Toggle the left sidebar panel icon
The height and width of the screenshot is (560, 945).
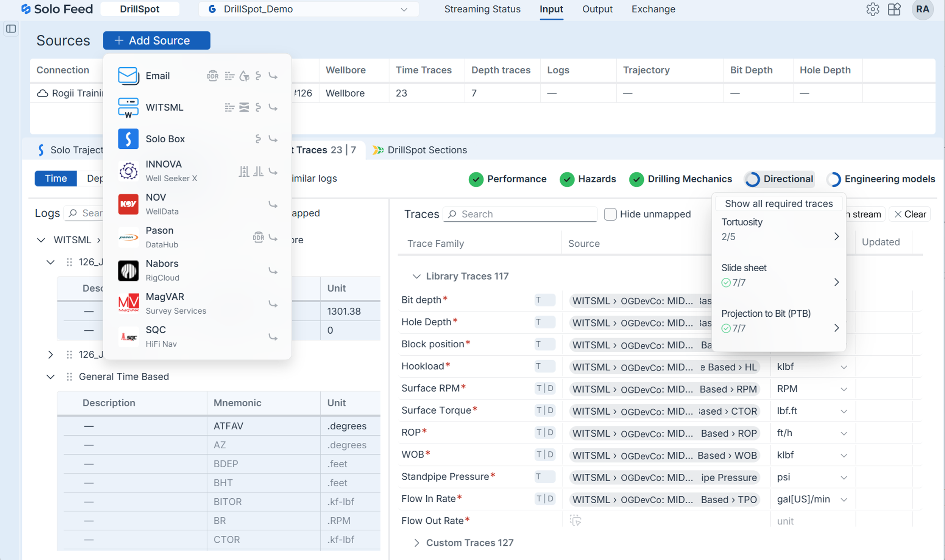point(11,29)
